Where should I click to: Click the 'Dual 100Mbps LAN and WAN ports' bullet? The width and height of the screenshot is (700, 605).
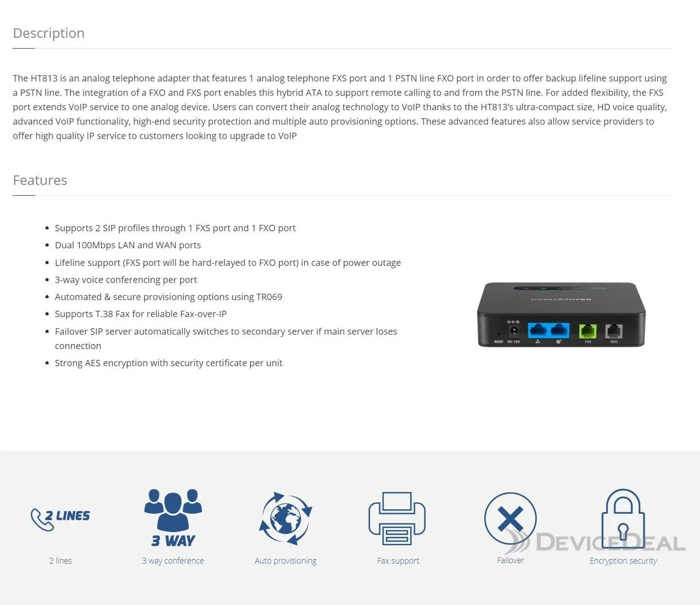click(x=128, y=245)
